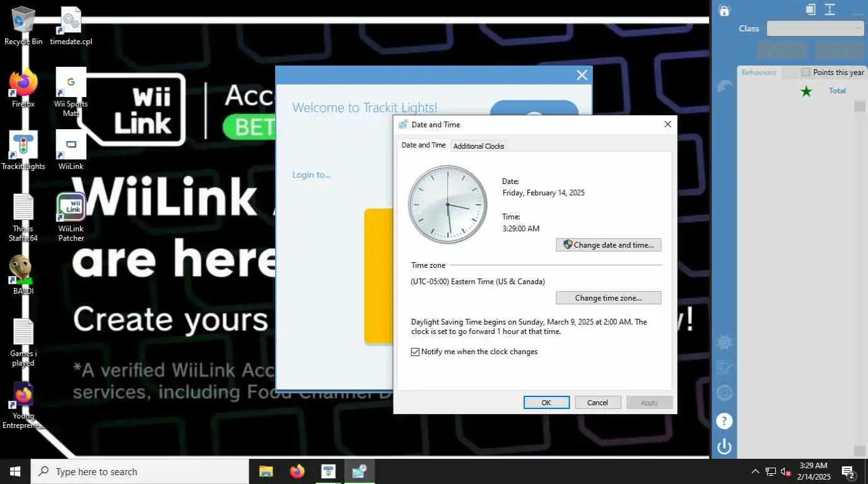This screenshot has height=484, width=868.
Task: Close the Welcome to Trackit Lights window
Action: (x=582, y=75)
